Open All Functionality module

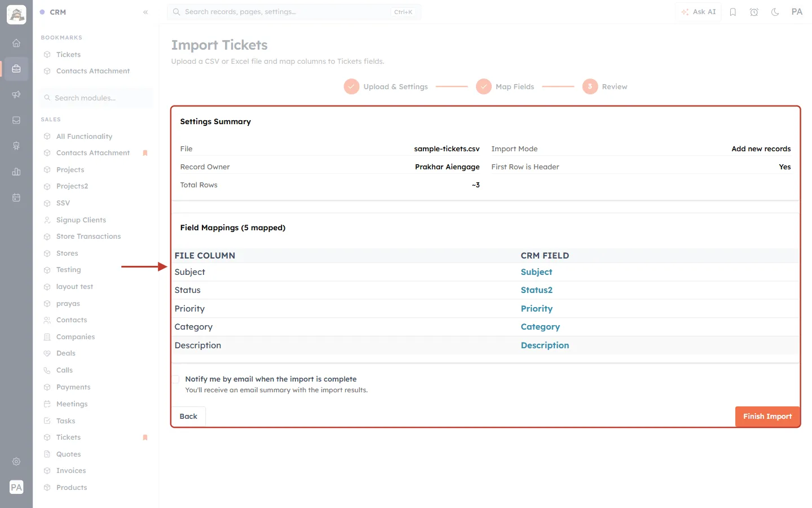[x=84, y=137]
